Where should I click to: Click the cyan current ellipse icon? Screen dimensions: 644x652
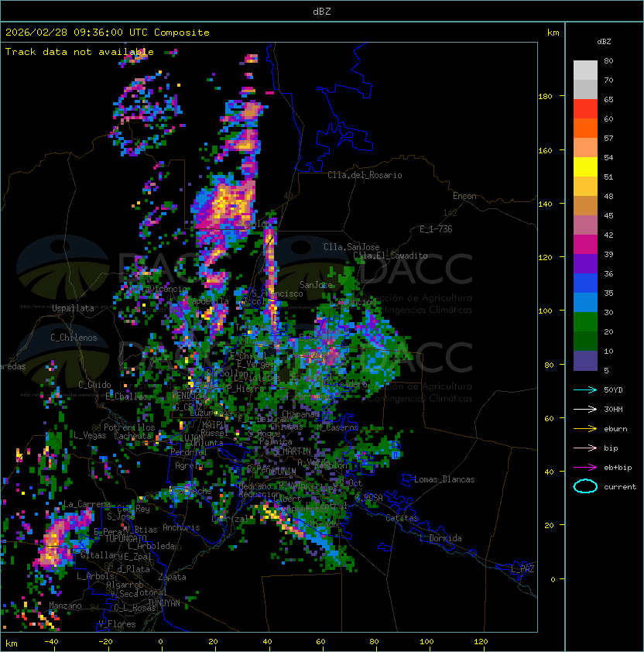click(x=585, y=486)
